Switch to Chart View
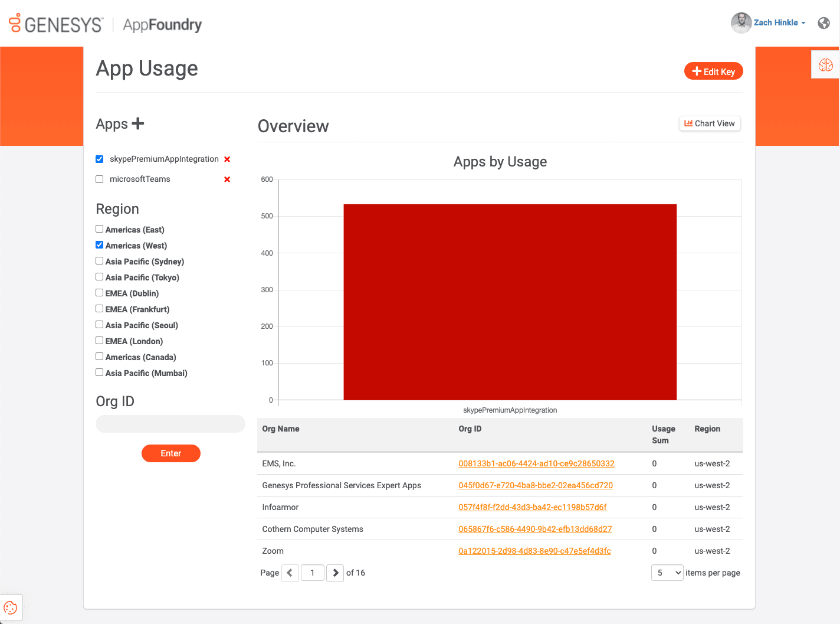This screenshot has width=840, height=624. tap(710, 123)
